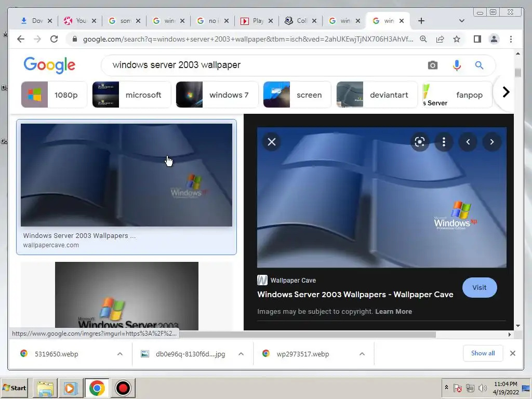Select the screen filter chip
The height and width of the screenshot is (399, 532).
[x=297, y=95]
